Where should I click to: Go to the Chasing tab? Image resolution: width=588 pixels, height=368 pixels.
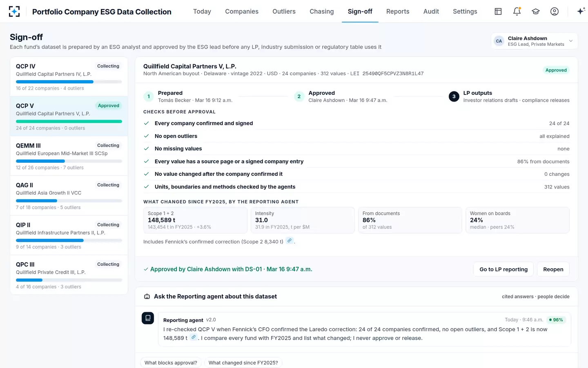click(x=322, y=11)
